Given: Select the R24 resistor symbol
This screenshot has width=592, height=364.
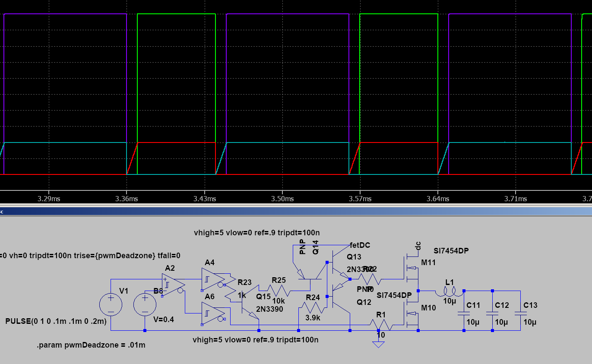Looking at the screenshot, I should point(312,307).
